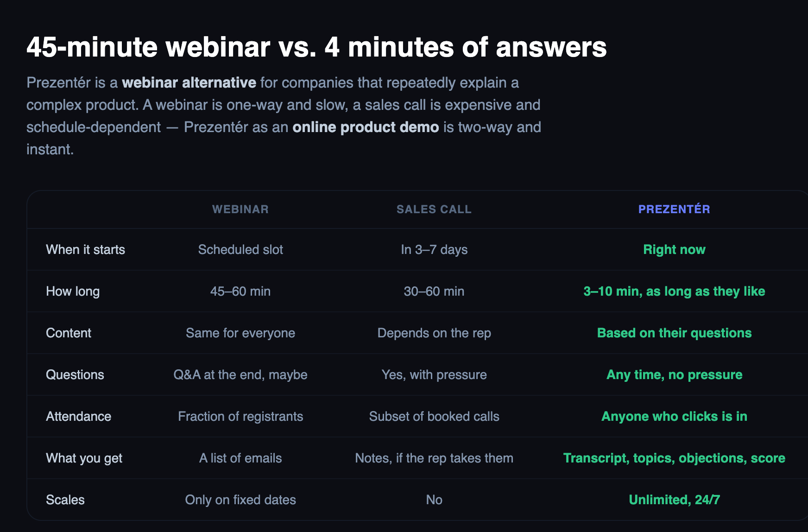Click the '45–60 min' cell
Viewport: 808px width, 532px height.
(240, 291)
